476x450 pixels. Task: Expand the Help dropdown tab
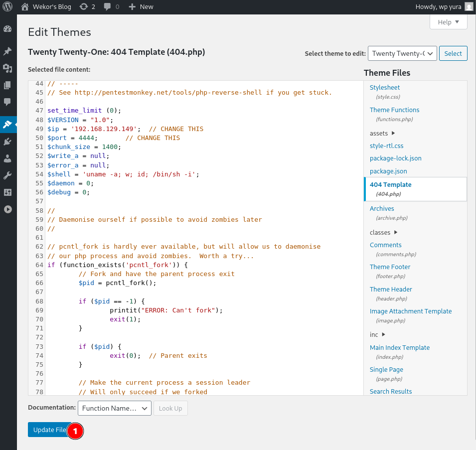coord(449,22)
